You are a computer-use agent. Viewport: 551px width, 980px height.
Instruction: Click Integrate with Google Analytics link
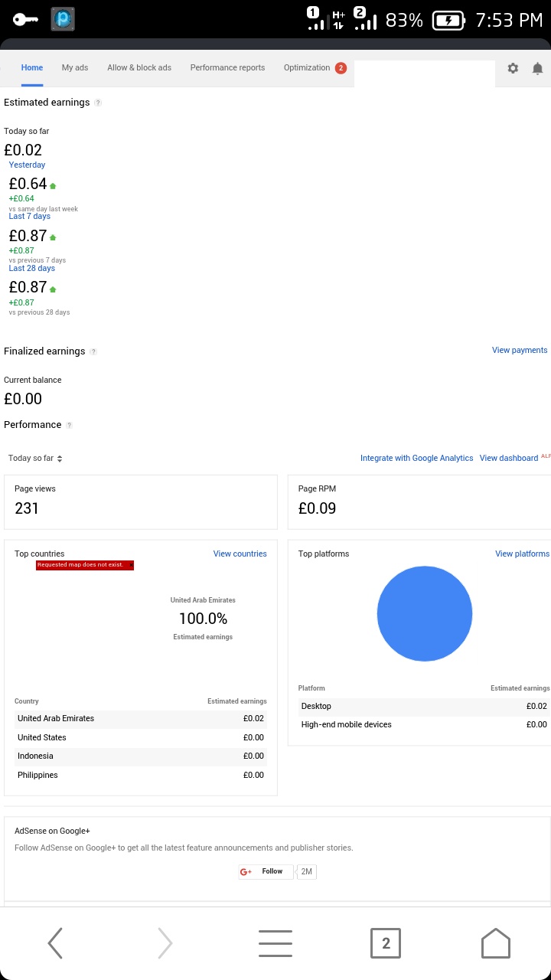[416, 458]
